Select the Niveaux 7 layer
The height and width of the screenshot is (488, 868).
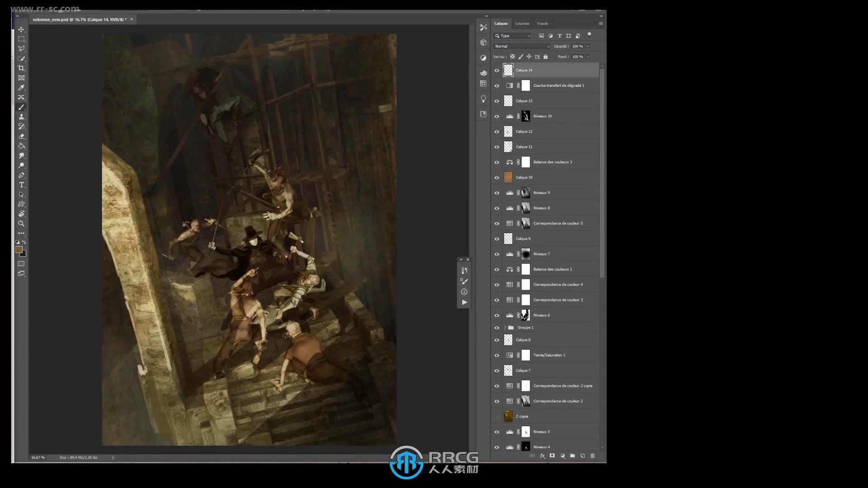(551, 254)
